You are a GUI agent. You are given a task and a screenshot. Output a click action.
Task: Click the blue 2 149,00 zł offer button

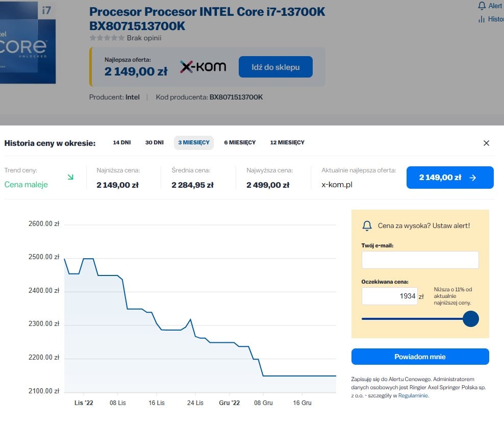point(450,178)
